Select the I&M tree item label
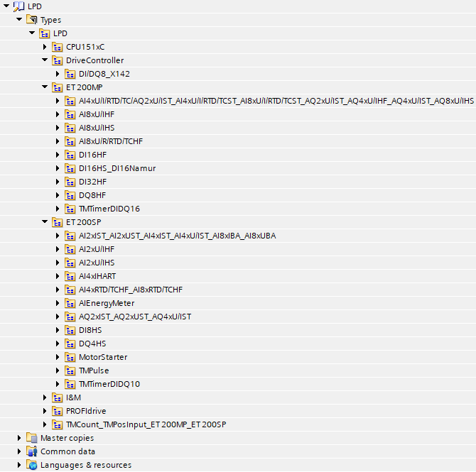Viewport: 476px width, 472px height. coord(73,397)
